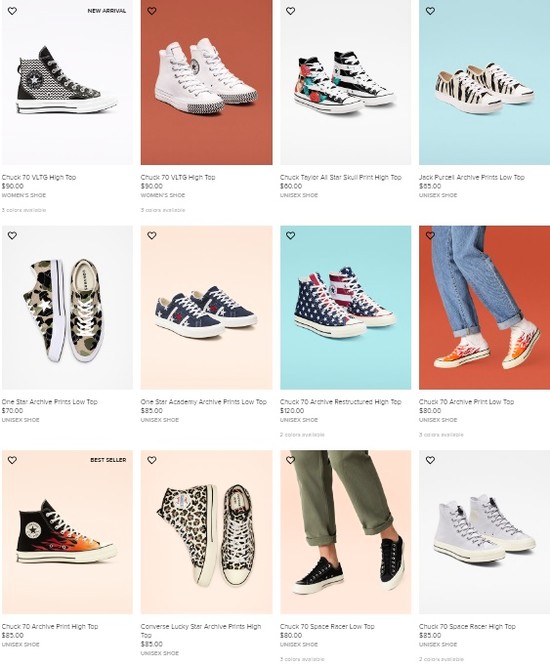Viewport: 550px width, 666px height.
Task: Open Jack Purcell Archive Prints Low Top link
Action: click(472, 177)
